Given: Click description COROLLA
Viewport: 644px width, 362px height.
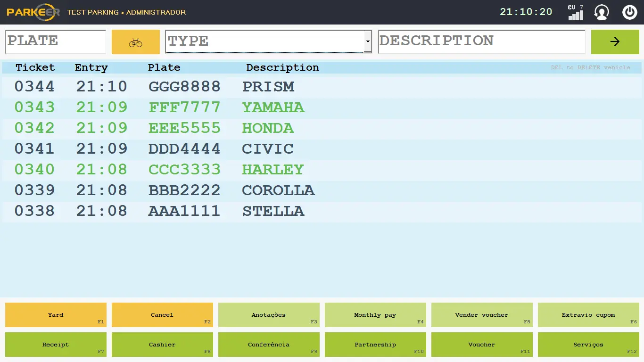Looking at the screenshot, I should point(278,190).
